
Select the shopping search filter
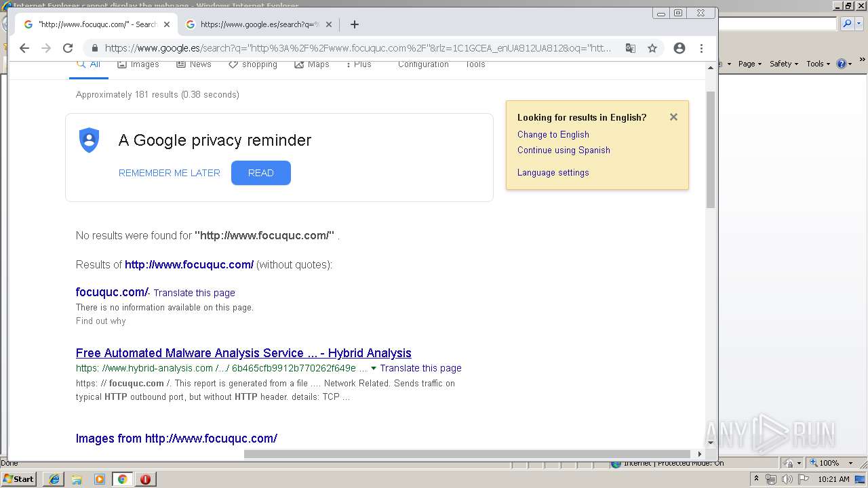pos(253,64)
